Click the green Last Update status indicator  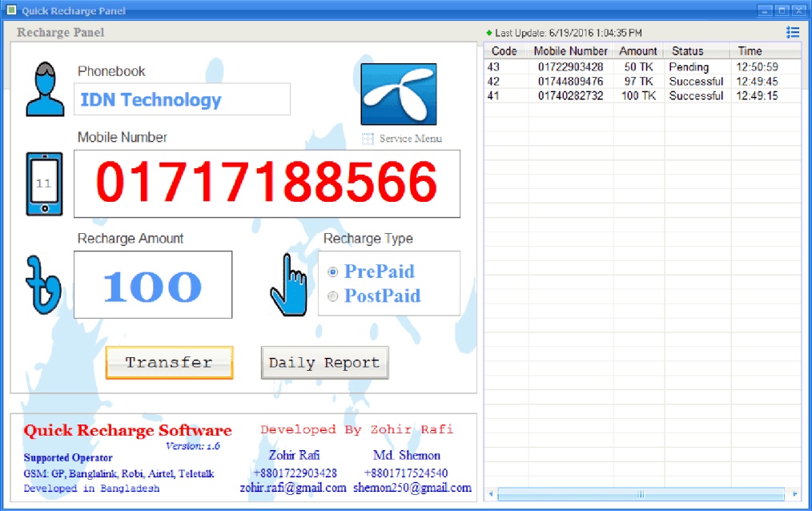[488, 33]
